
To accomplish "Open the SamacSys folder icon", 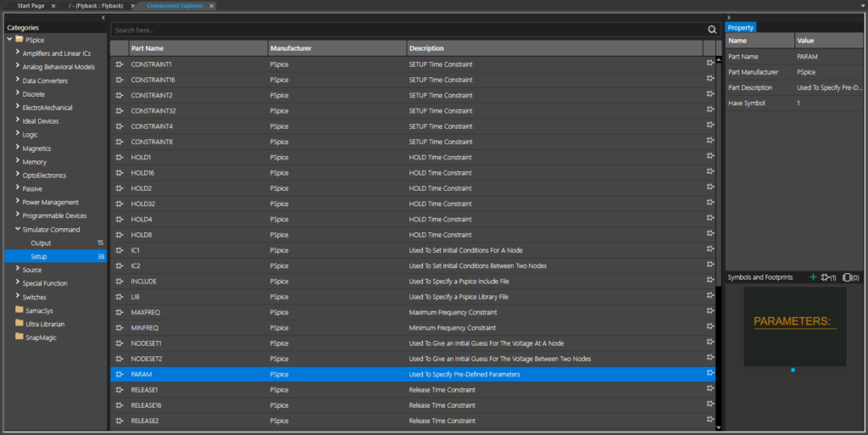I will (x=19, y=310).
